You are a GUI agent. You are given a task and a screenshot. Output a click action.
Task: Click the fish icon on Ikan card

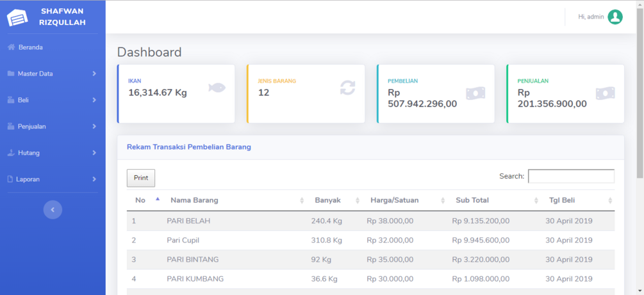[217, 88]
